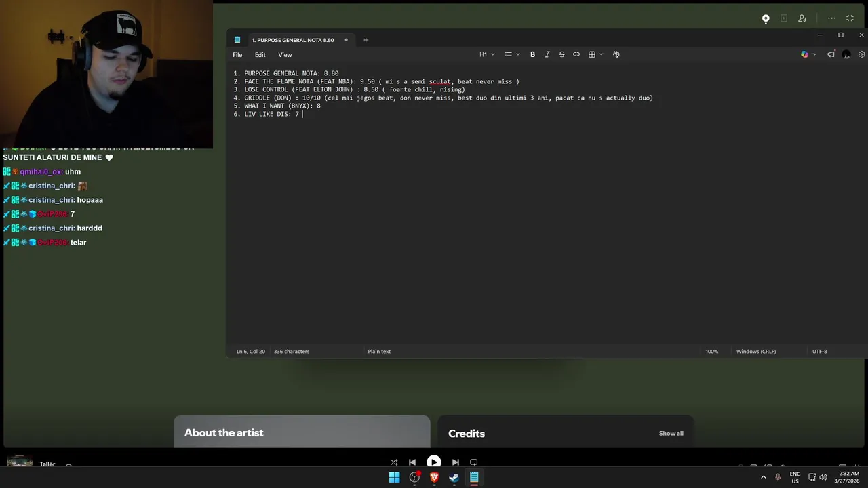Open the clock showing 2:32 AM
Image resolution: width=868 pixels, height=488 pixels.
pos(848,477)
